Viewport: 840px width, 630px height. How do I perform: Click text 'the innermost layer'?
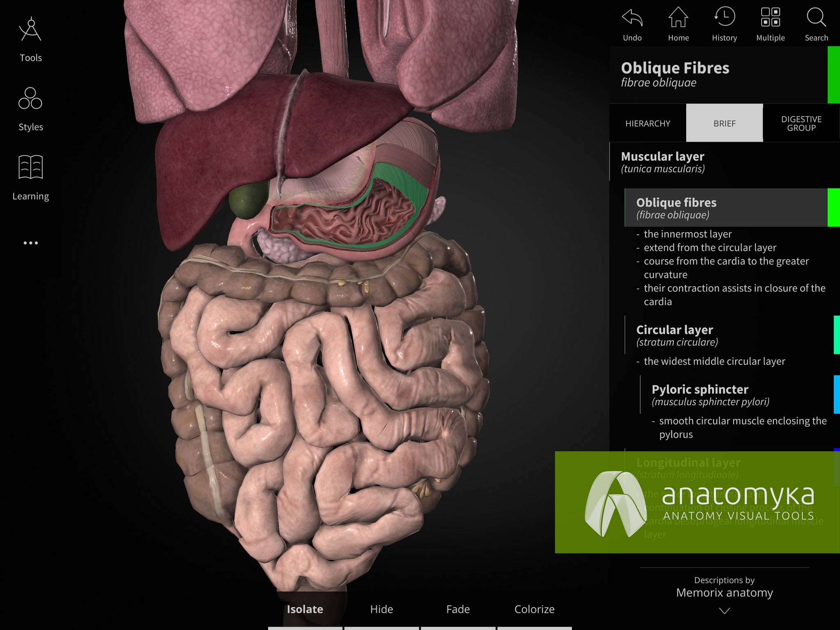point(688,234)
